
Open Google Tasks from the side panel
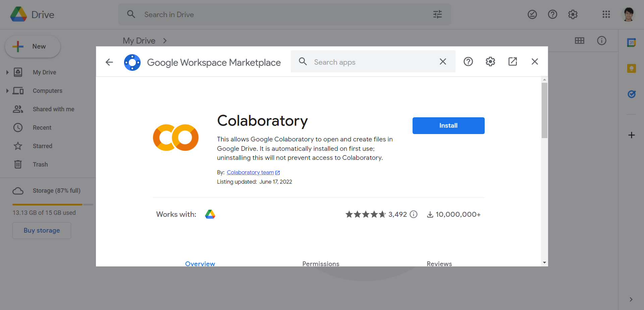pos(632,94)
